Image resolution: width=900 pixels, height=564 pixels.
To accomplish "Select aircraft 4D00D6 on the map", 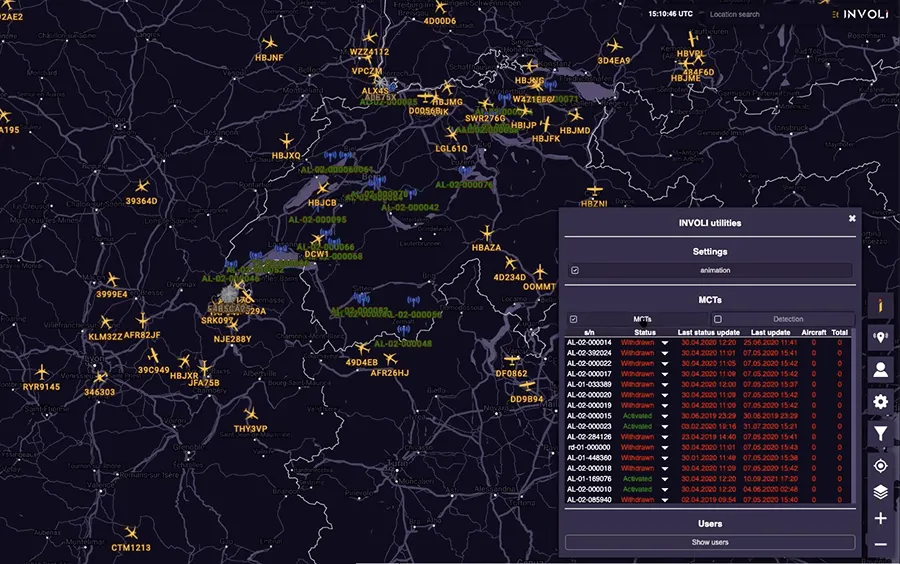I will click(440, 7).
